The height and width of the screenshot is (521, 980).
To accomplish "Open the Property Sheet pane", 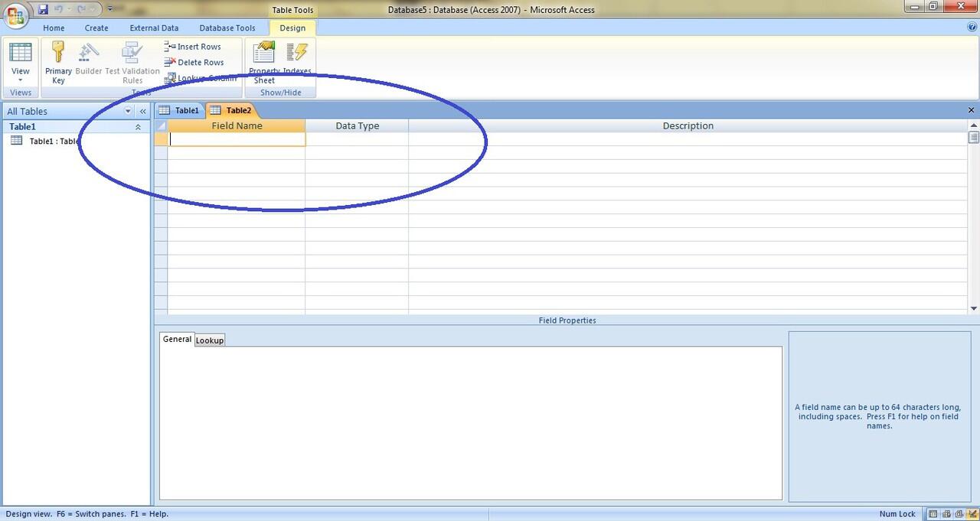I will 264,63.
